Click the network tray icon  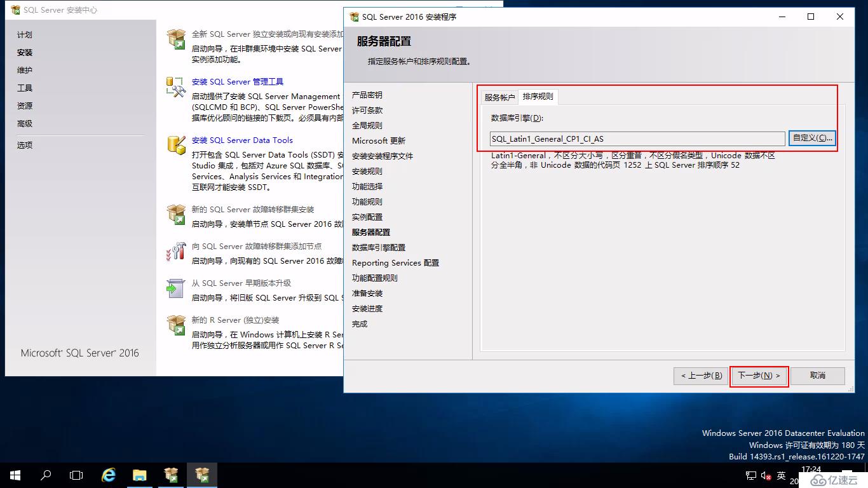click(x=750, y=475)
